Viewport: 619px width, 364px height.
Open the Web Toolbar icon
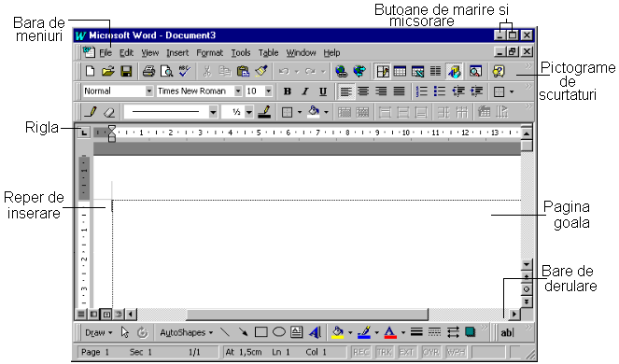coord(359,72)
